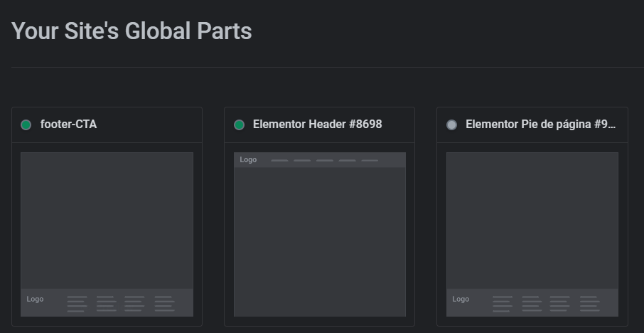Click the green status dot of Elementor Header #8698
Image resolution: width=644 pixels, height=333 pixels.
click(239, 125)
